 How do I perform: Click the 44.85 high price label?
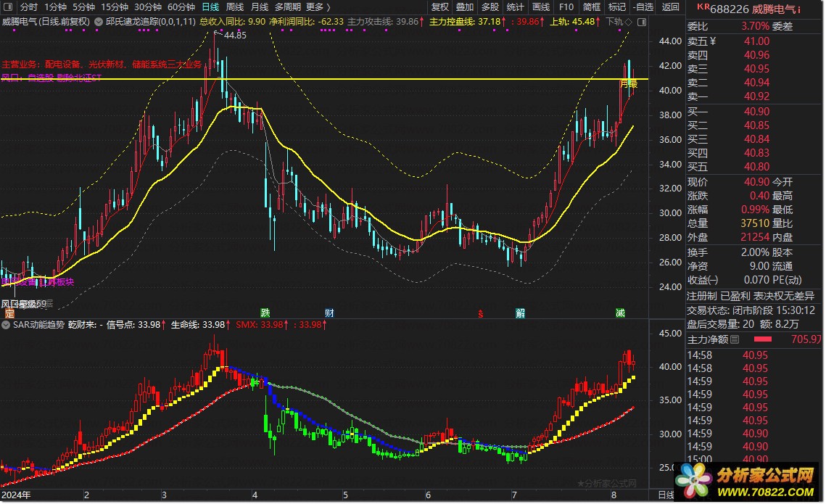pos(235,36)
